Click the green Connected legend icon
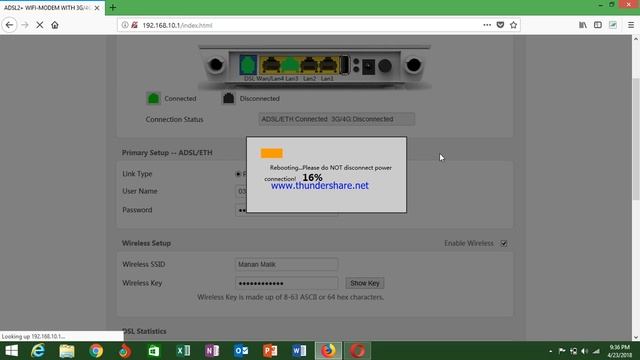 click(153, 98)
